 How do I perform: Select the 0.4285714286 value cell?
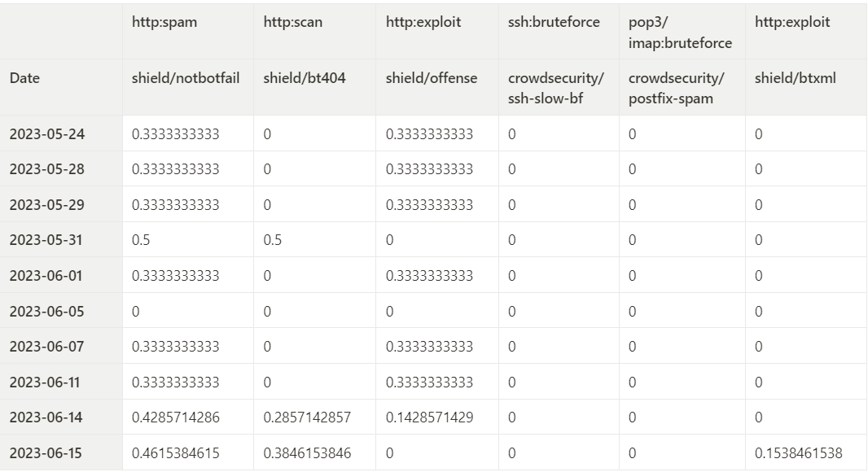coord(175,417)
